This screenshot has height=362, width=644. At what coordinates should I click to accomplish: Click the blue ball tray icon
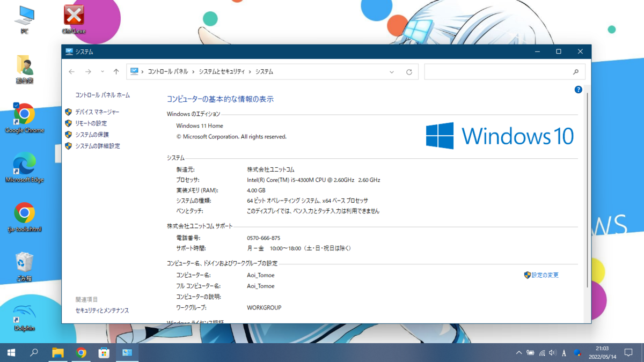[x=577, y=353]
